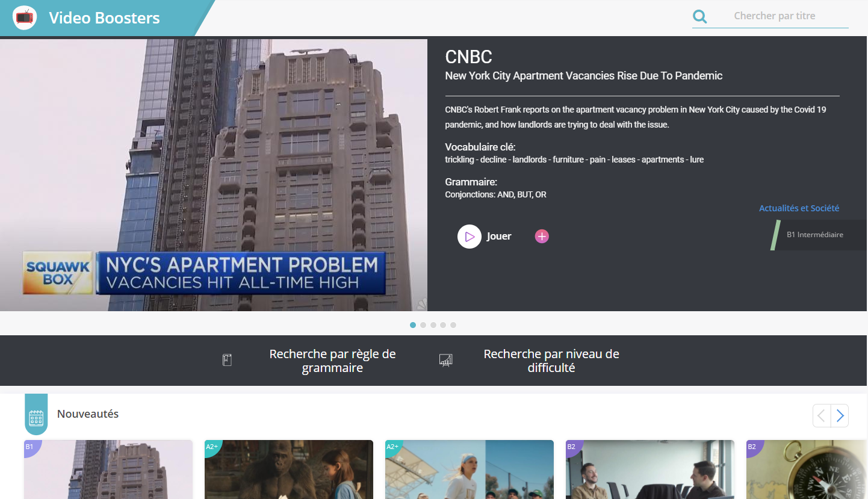Go to next Nouveautés items arrow
The width and height of the screenshot is (868, 499).
coord(840,415)
